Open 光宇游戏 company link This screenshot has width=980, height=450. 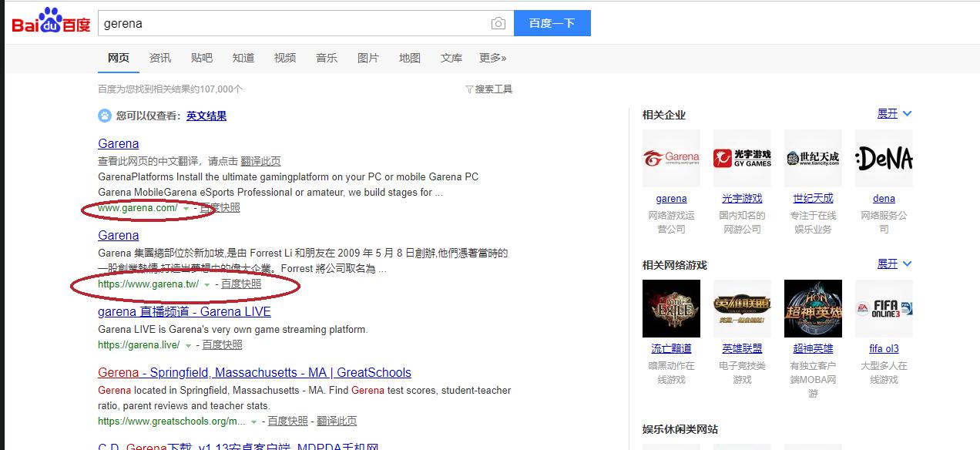pos(742,199)
